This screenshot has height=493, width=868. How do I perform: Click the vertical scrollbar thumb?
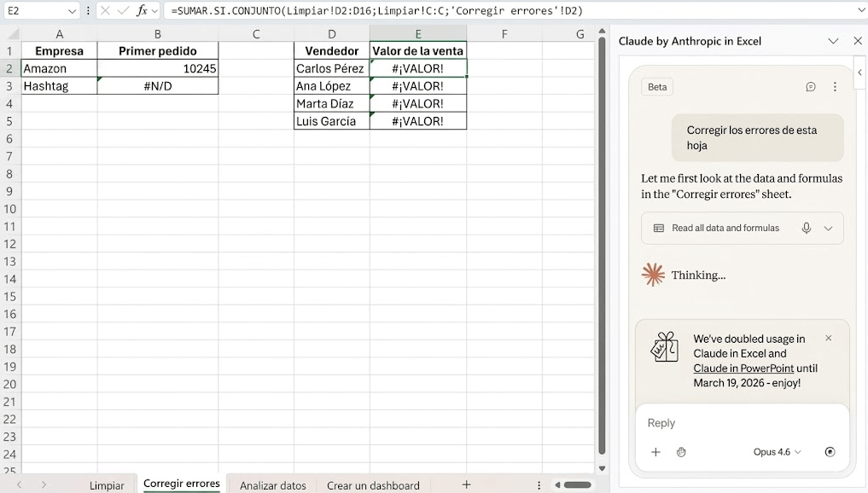[602, 246]
